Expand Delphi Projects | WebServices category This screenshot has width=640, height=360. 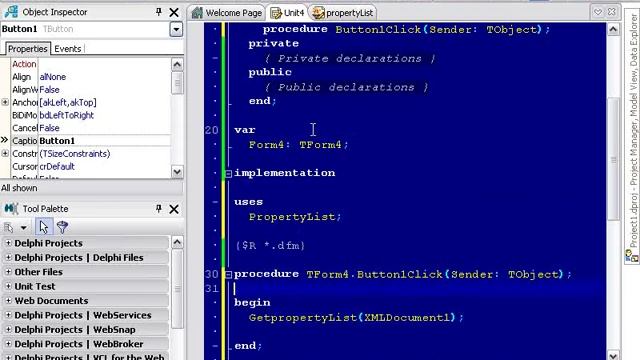click(x=8, y=315)
